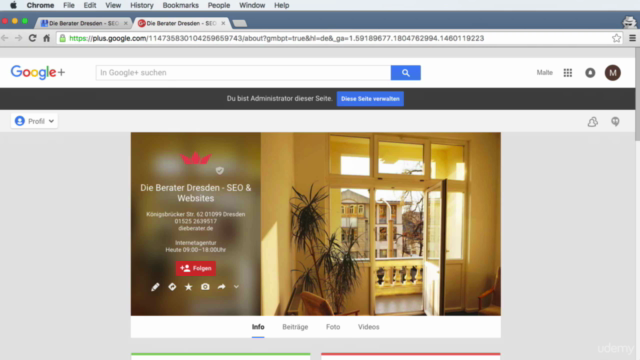Click the browser home icon
The width and height of the screenshot is (640, 360).
point(47,38)
